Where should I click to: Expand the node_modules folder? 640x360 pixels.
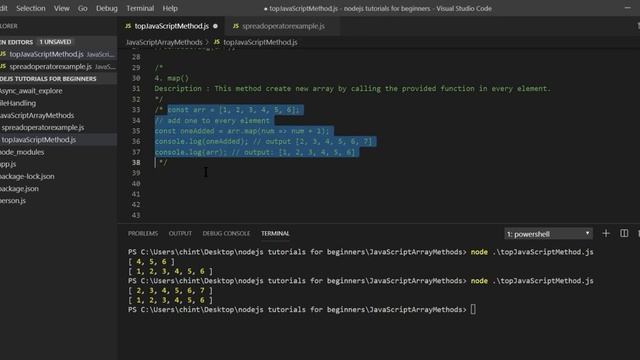[58, 152]
